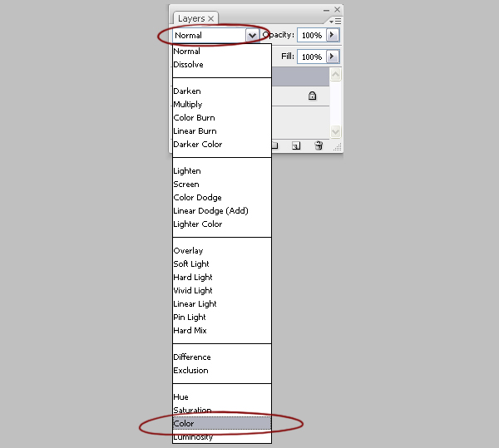Open the Fill slider arrow
499x448 pixels.
(x=333, y=57)
